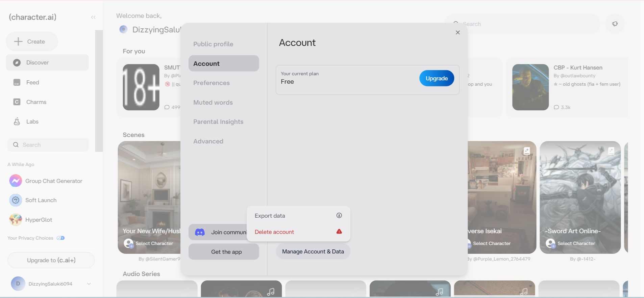Screen dimensions: 644x298
Task: Open the verse Isekai scene card
Action: (502, 197)
